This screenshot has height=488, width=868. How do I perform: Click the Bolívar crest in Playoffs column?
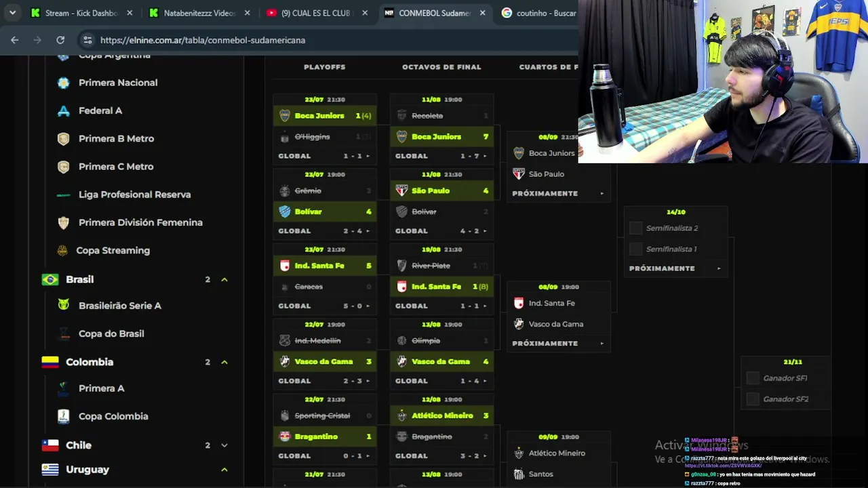click(x=285, y=211)
